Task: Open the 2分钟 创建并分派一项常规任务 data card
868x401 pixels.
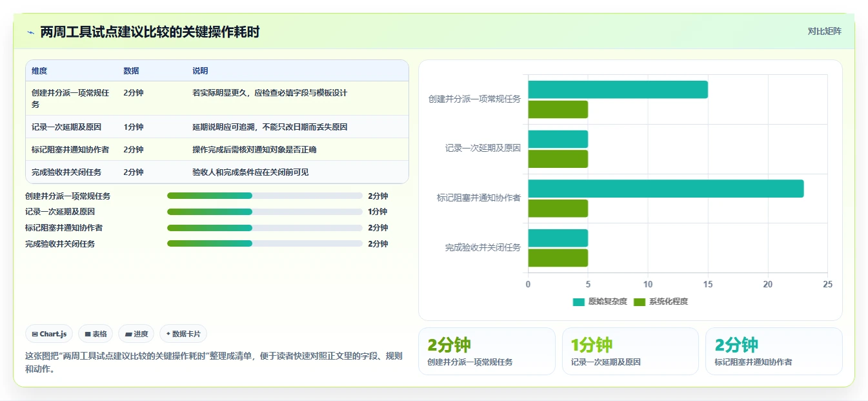Action: click(x=487, y=351)
